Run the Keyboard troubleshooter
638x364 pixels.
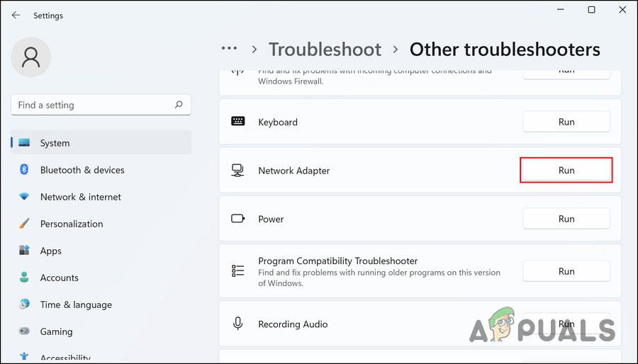566,122
